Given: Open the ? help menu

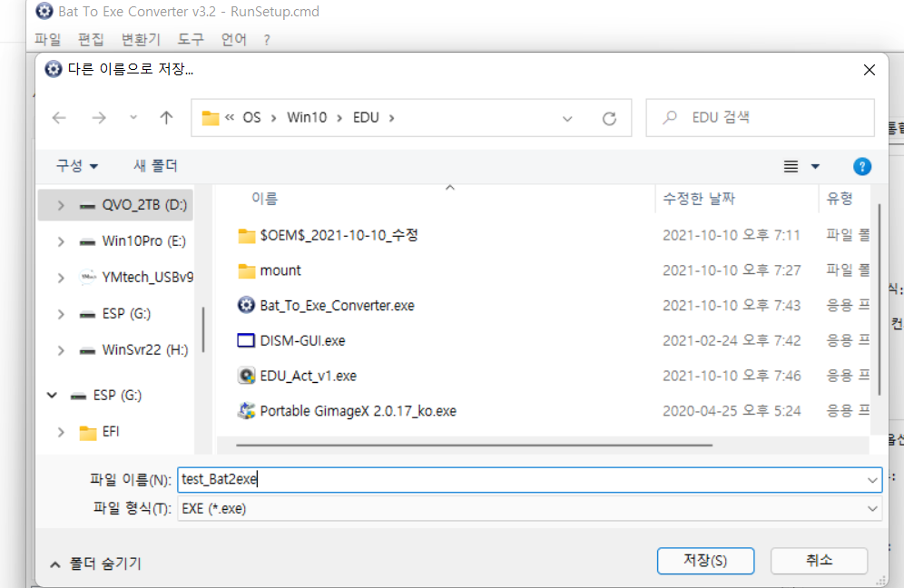Looking at the screenshot, I should pyautogui.click(x=266, y=40).
